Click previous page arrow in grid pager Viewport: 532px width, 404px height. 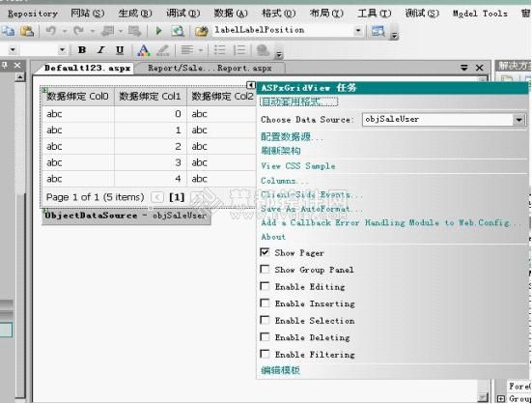pos(157,197)
